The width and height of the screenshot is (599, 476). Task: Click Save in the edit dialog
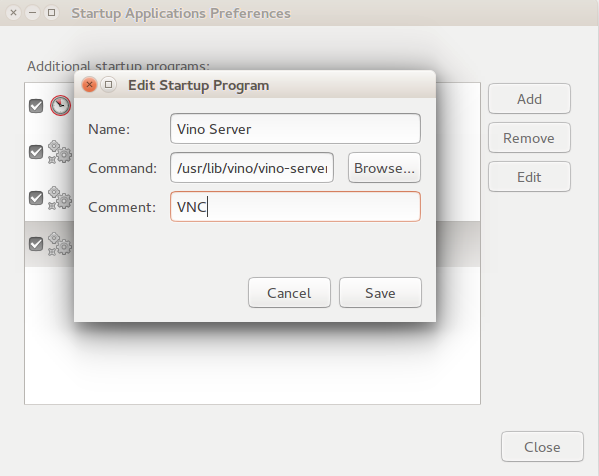[380, 293]
